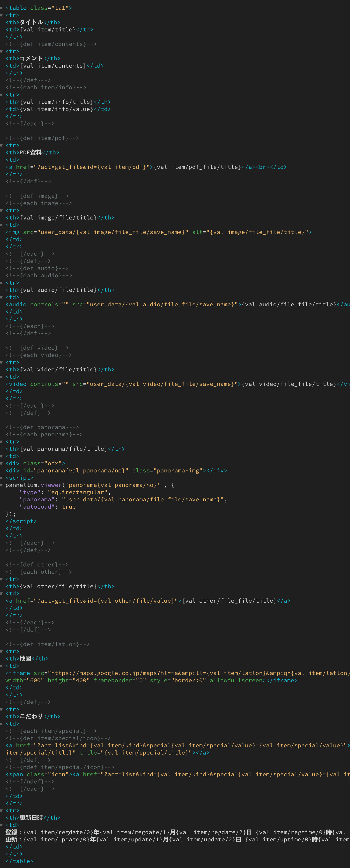Click the anchor line with ?act=get_file&id={val item/pdf}

coord(146,167)
